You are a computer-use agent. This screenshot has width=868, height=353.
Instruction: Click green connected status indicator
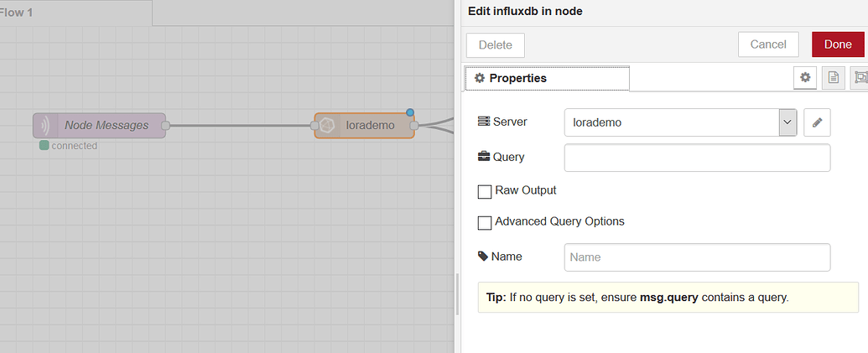point(44,146)
